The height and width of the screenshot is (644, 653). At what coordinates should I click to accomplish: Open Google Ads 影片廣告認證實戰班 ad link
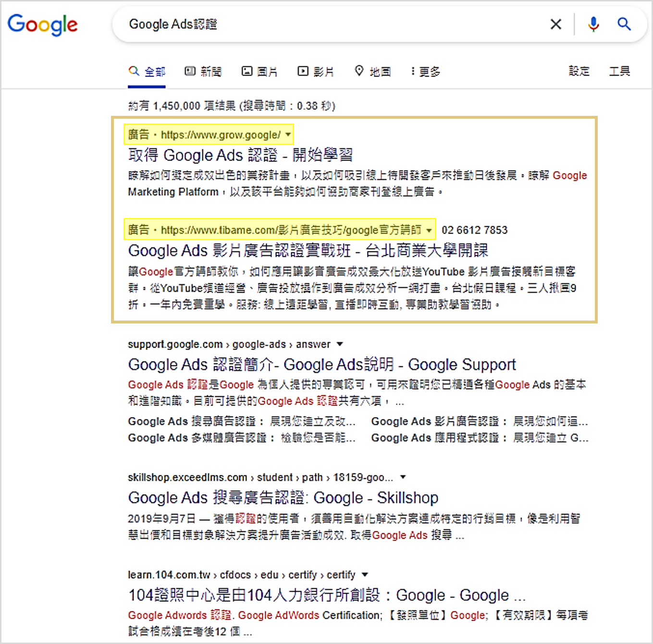click(308, 250)
